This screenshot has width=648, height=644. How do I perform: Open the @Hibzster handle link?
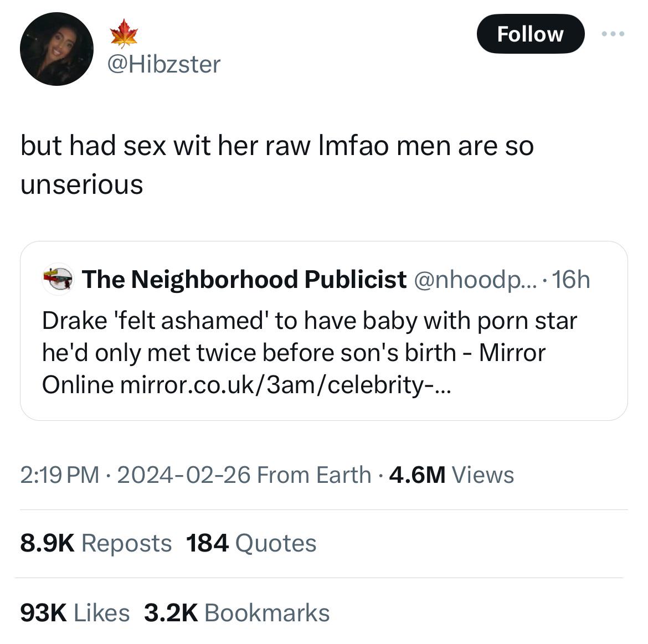pyautogui.click(x=163, y=64)
